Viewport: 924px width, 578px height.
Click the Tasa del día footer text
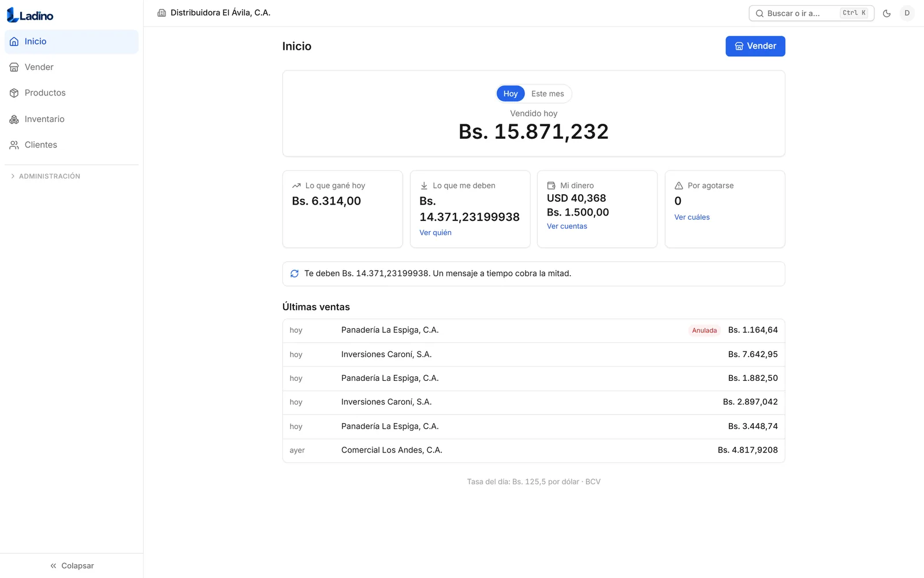534,481
